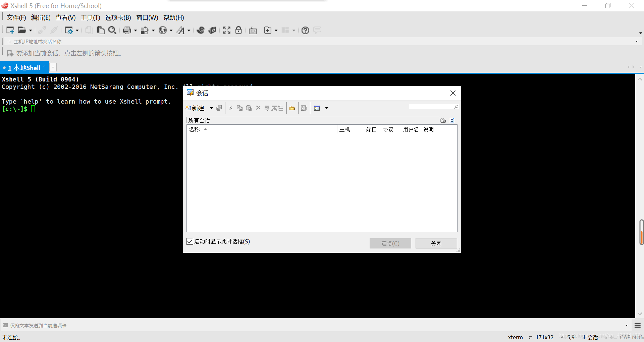Screen dimensions: 644x342
Task: Expand the plus-box icon dropdown arrow
Action: pos(276,31)
